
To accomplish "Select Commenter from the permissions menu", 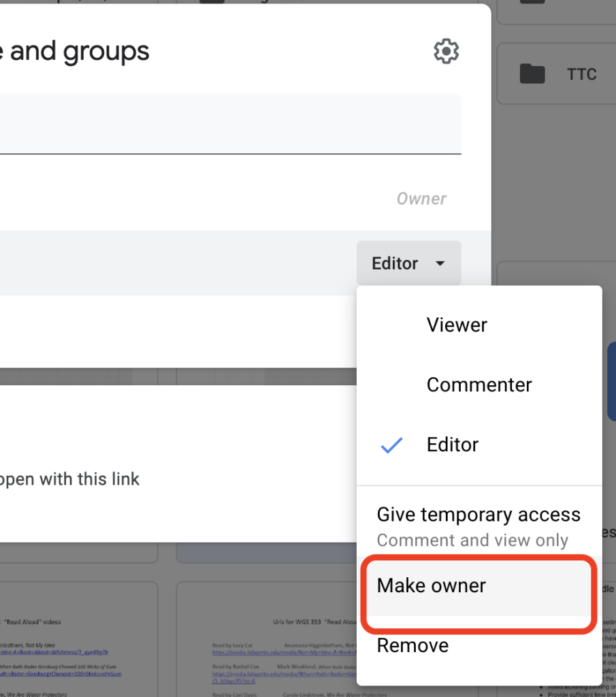I will [x=479, y=385].
